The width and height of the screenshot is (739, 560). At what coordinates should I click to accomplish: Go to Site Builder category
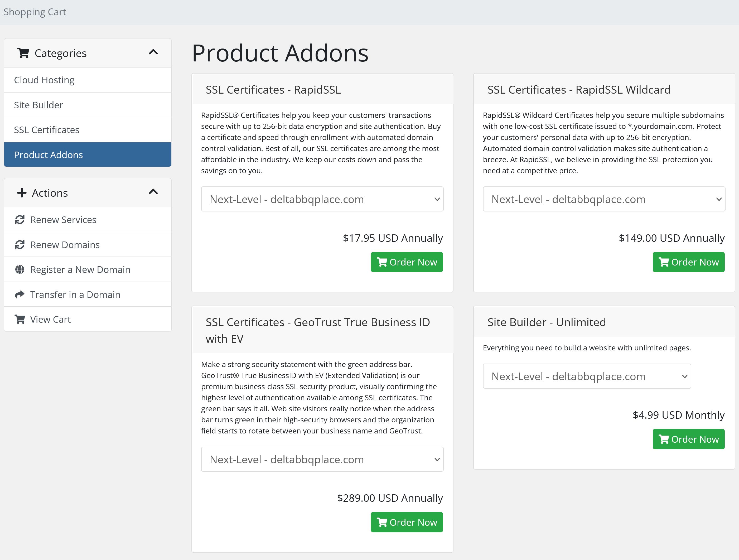[38, 105]
